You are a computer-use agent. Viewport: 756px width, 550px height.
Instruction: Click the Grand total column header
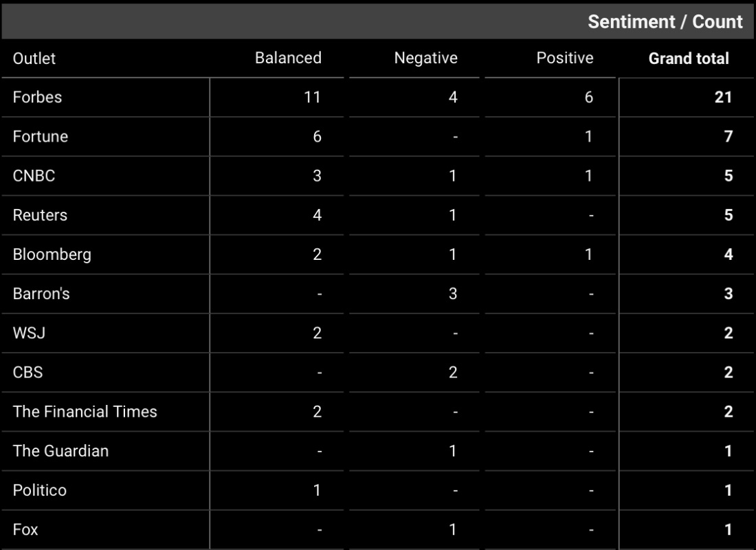click(x=689, y=58)
